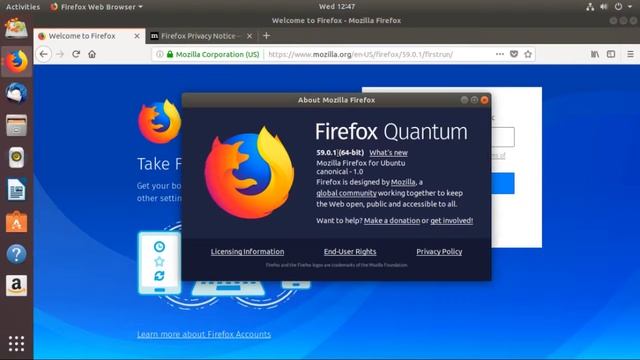The height and width of the screenshot is (360, 640).
Task: Open Licensing Information link
Action: point(247,251)
